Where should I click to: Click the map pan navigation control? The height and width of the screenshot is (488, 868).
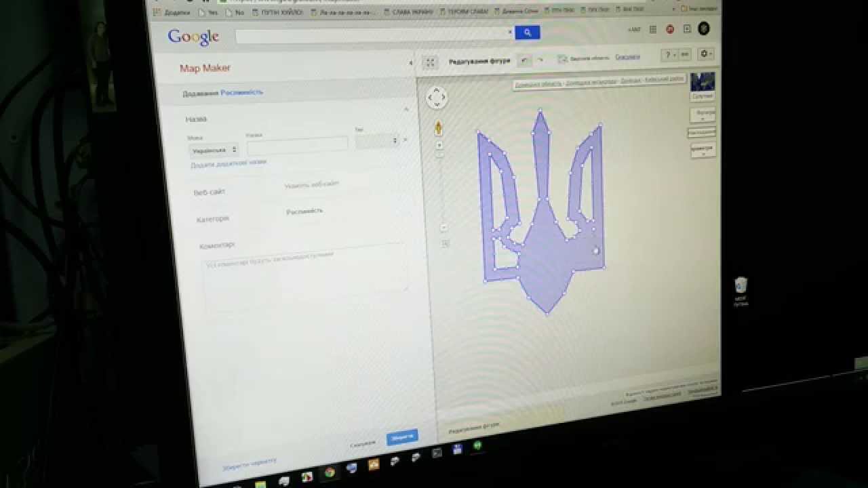[436, 98]
